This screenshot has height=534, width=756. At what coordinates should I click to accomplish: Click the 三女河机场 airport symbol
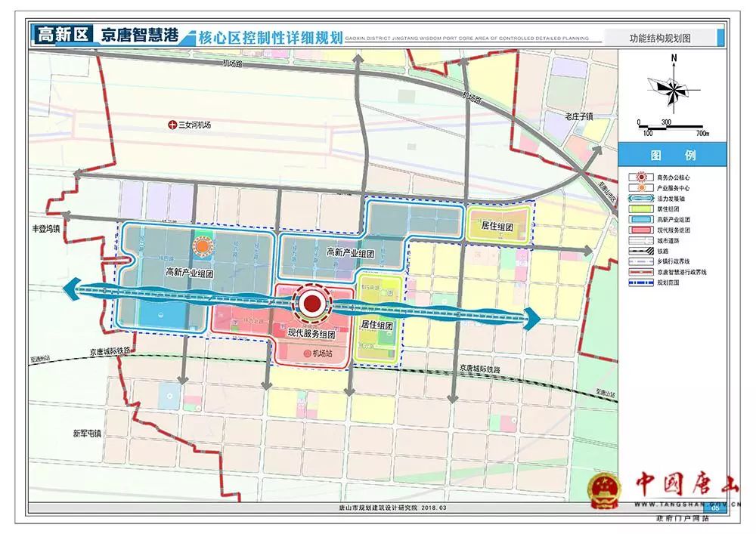(172, 125)
